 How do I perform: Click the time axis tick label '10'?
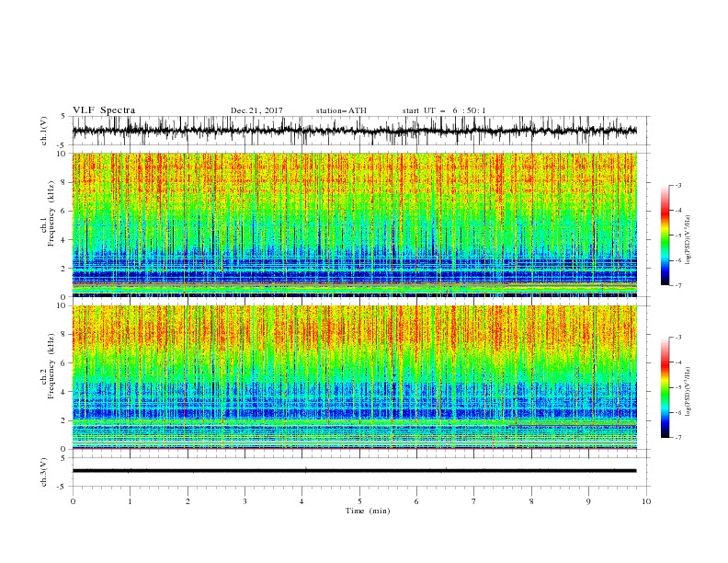tap(646, 501)
